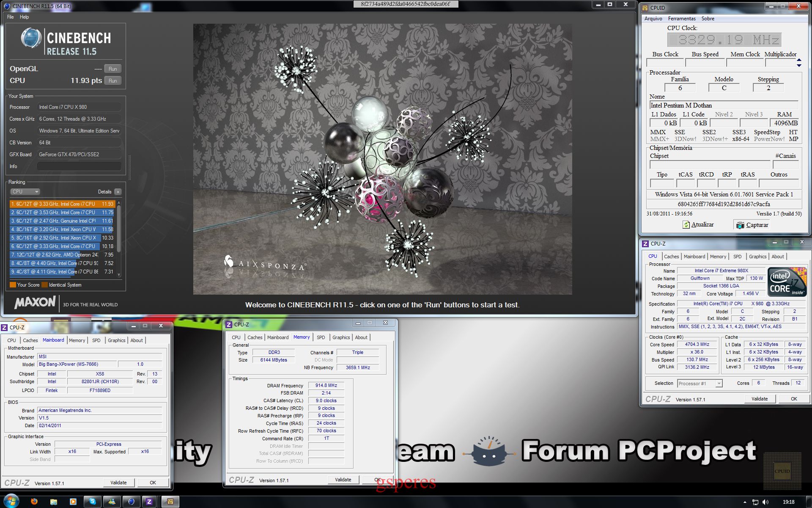Screen dimensions: 812x508
Task: Click the taskbar clock showing 19:18
Action: tap(788, 502)
